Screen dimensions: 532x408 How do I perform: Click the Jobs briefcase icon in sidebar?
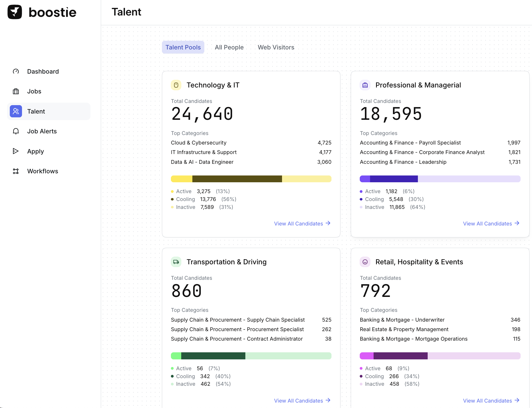pos(16,91)
